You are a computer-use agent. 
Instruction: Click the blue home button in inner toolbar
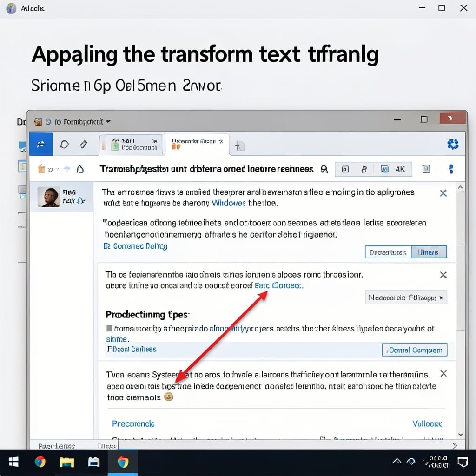[41, 144]
